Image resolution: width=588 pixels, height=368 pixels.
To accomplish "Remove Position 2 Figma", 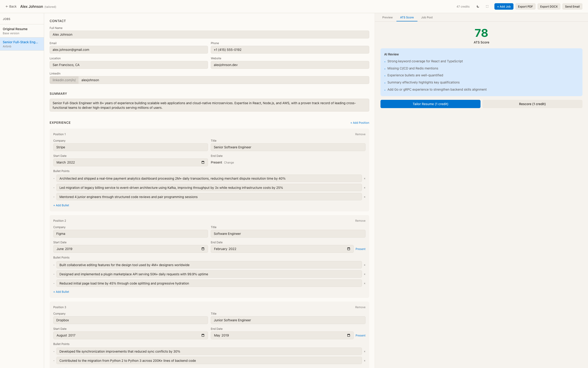I will point(360,221).
